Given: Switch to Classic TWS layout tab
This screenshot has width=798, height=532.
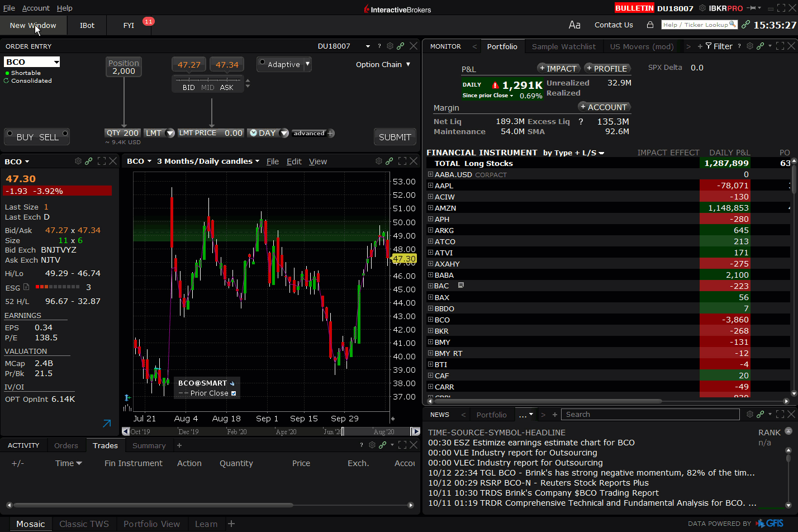Looking at the screenshot, I should [x=84, y=524].
